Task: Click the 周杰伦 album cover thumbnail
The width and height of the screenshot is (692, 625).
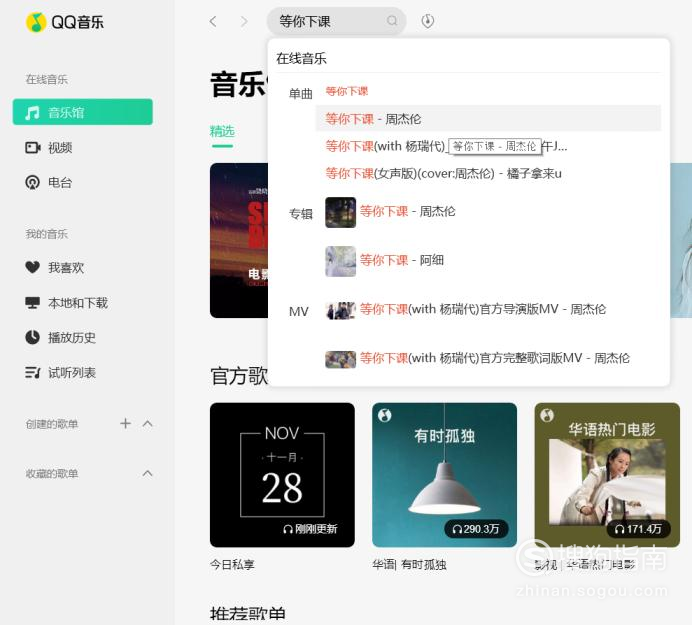Action: (340, 212)
